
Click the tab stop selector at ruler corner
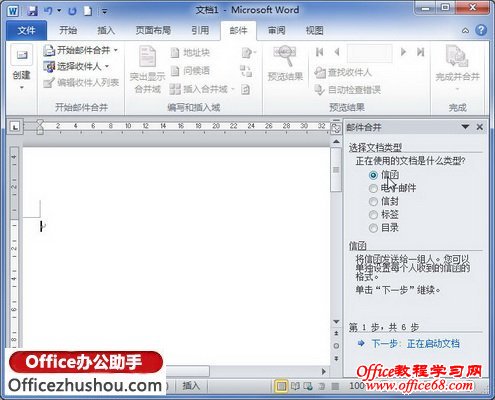[15, 127]
